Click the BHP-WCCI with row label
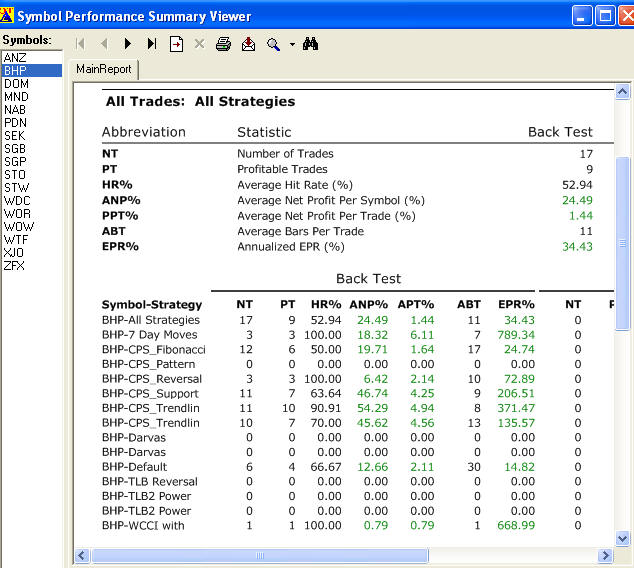The height and width of the screenshot is (568, 634). point(143,526)
